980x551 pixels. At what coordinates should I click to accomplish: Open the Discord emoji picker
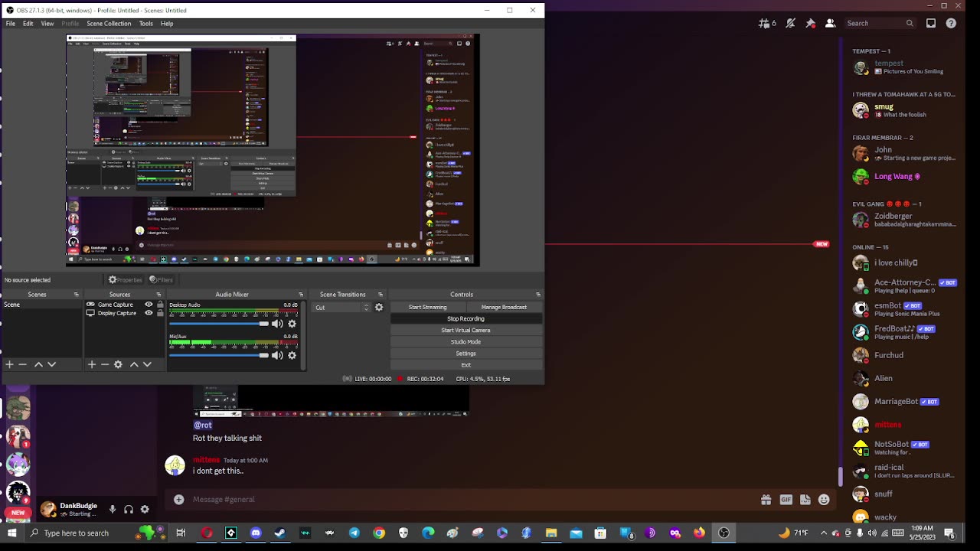(x=824, y=500)
